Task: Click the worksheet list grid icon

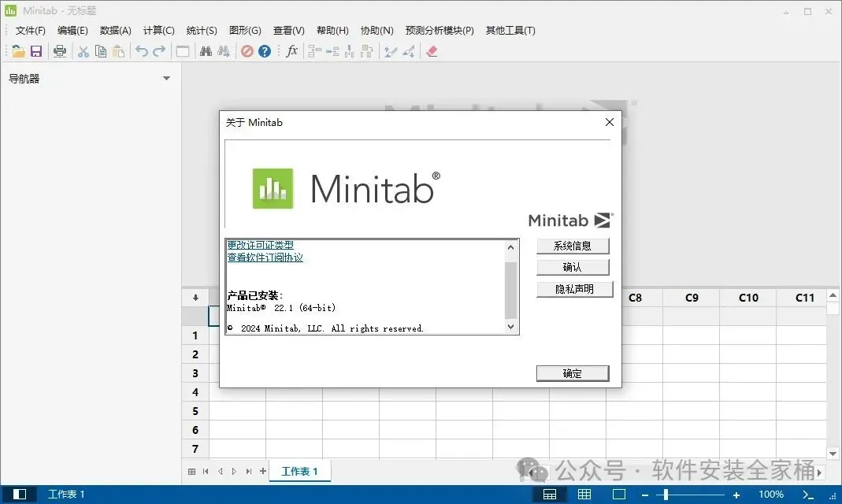Action: coord(191,471)
